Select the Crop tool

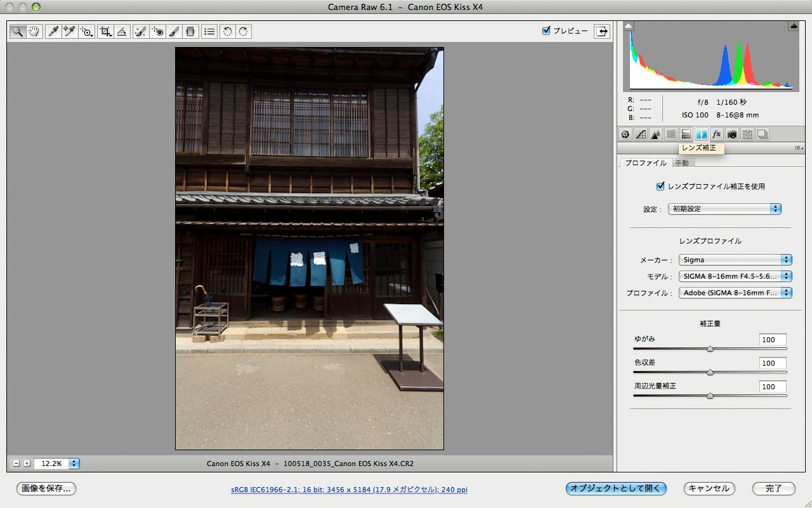tap(105, 31)
